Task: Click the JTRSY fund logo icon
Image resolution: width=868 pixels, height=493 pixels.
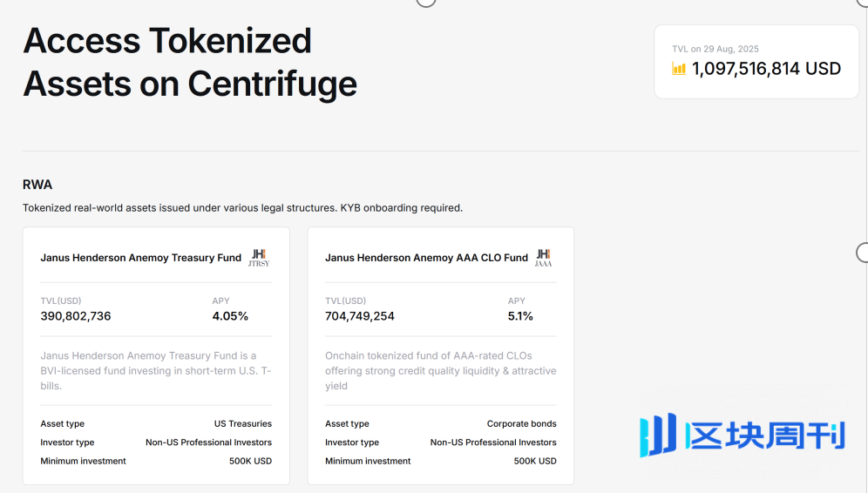Action: point(259,258)
